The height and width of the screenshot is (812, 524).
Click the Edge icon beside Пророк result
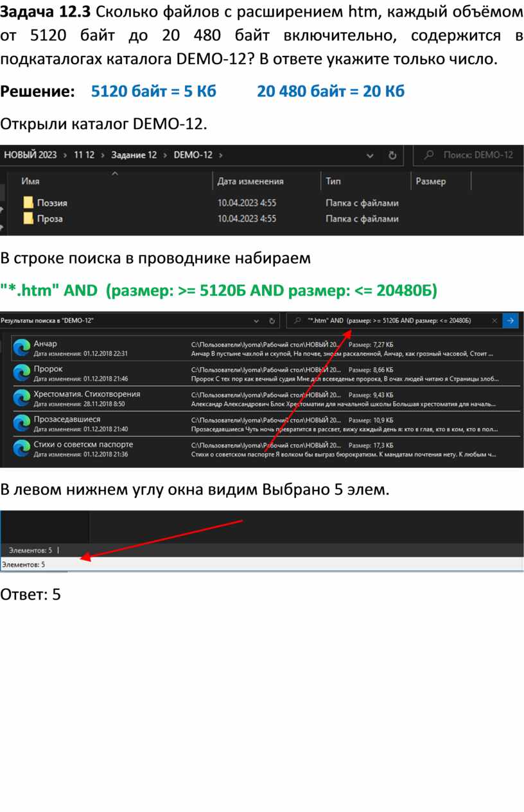point(22,373)
